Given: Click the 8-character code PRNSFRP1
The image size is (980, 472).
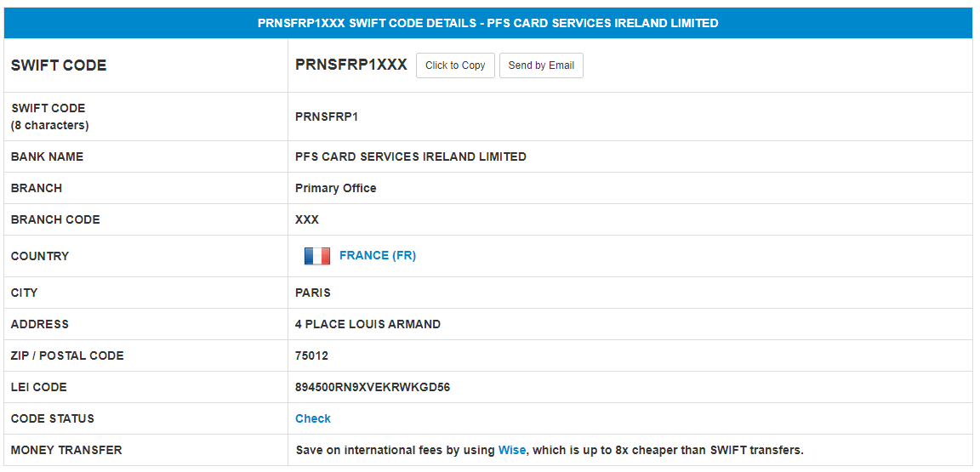Looking at the screenshot, I should click(x=327, y=117).
